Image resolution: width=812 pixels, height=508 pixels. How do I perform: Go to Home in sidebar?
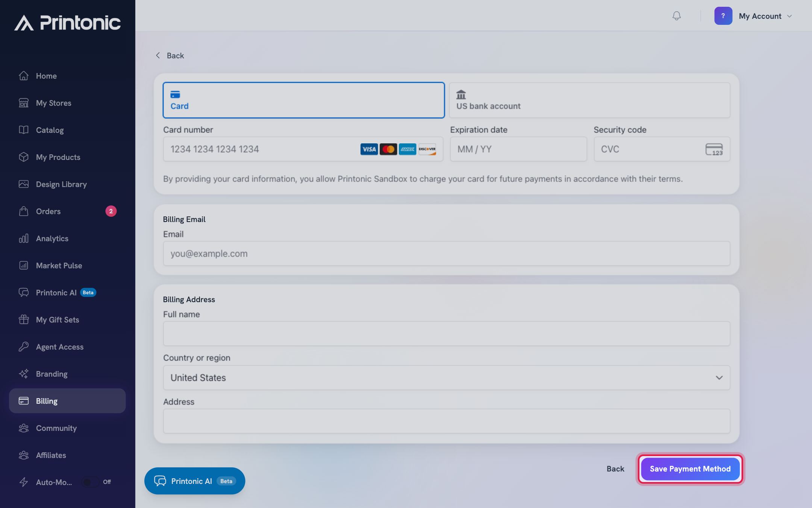pos(67,76)
